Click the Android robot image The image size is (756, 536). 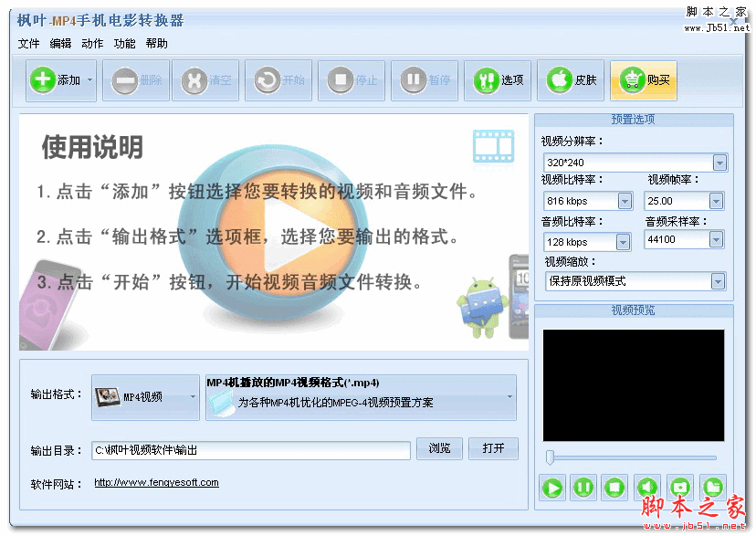[483, 307]
